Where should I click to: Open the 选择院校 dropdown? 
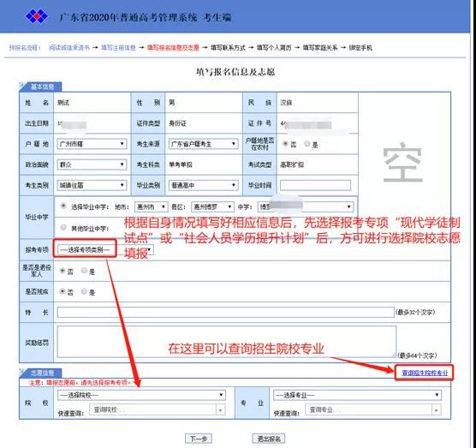click(x=141, y=395)
